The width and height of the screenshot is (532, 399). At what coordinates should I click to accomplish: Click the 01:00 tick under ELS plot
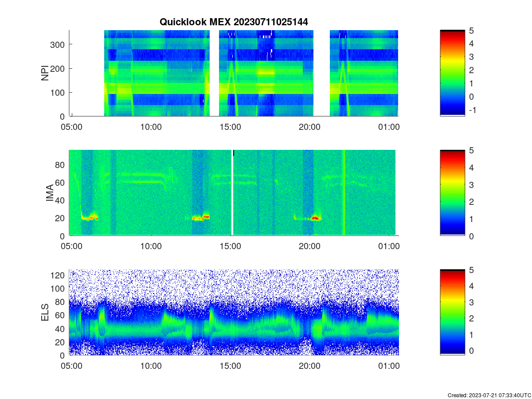point(389,366)
